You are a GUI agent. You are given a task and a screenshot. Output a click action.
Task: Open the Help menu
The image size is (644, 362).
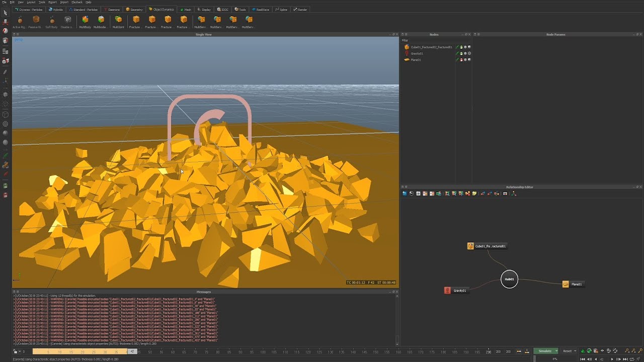tap(89, 2)
